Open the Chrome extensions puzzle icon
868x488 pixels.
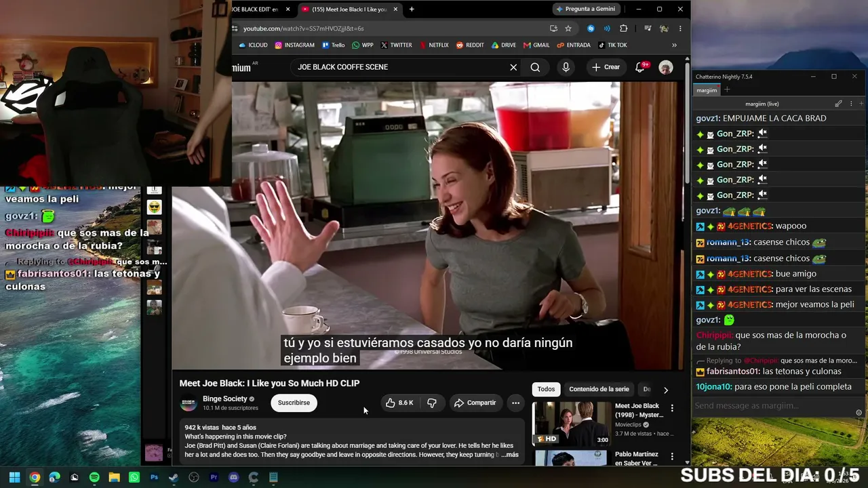point(623,28)
